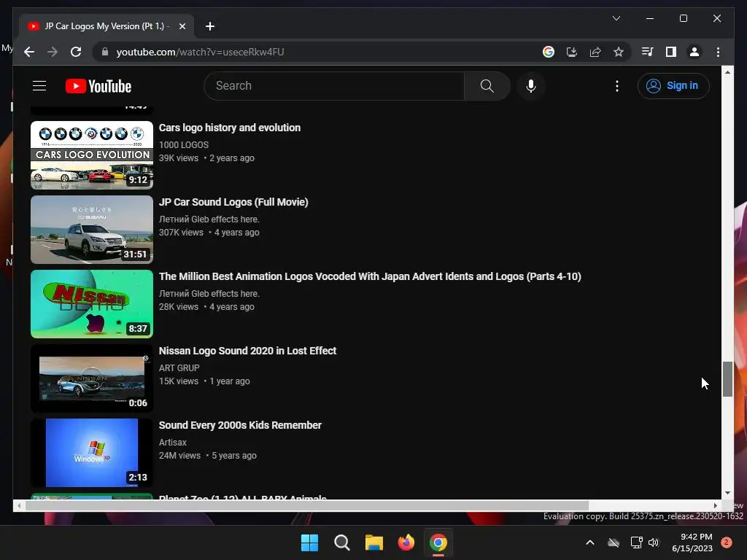Open the Artisax channel

click(x=172, y=443)
